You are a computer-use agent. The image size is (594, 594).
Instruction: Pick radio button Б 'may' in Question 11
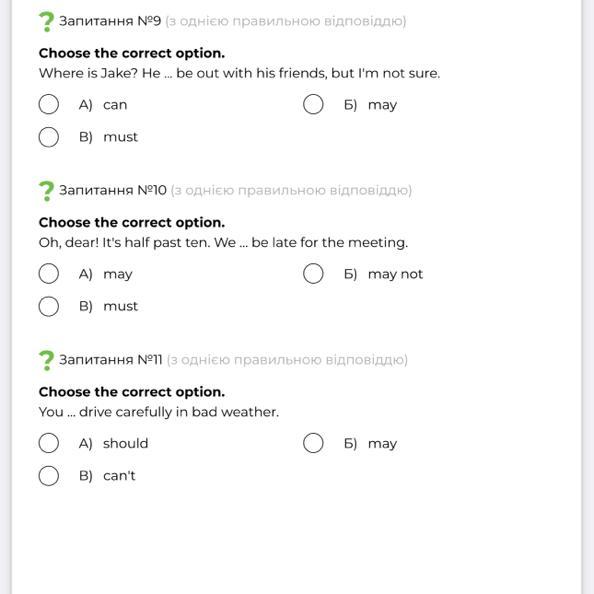click(x=313, y=443)
